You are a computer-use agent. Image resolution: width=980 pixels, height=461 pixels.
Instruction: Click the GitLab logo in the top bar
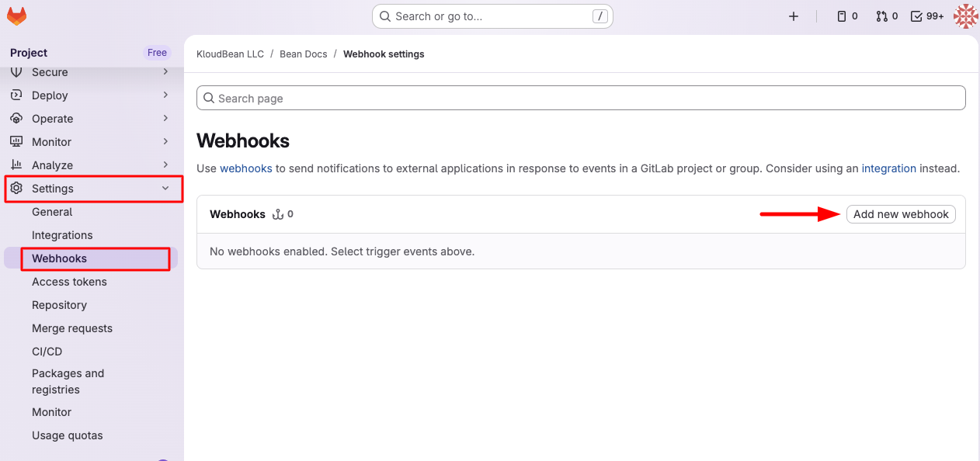[x=16, y=16]
